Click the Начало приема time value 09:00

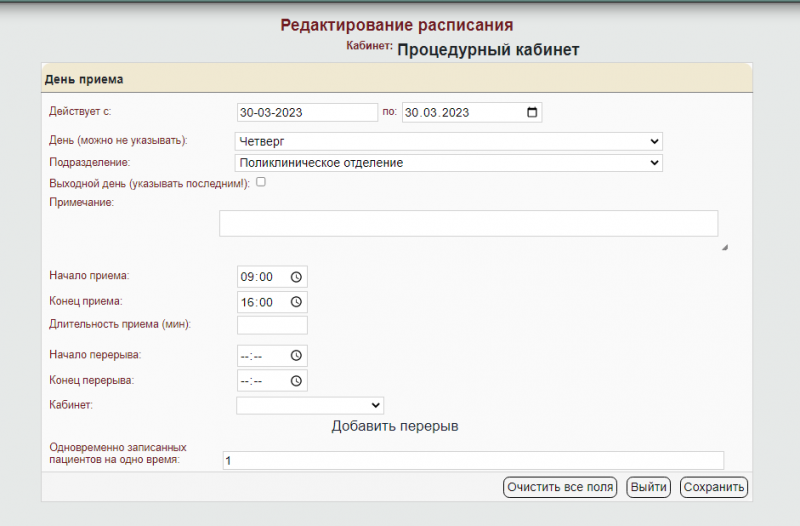click(x=256, y=277)
